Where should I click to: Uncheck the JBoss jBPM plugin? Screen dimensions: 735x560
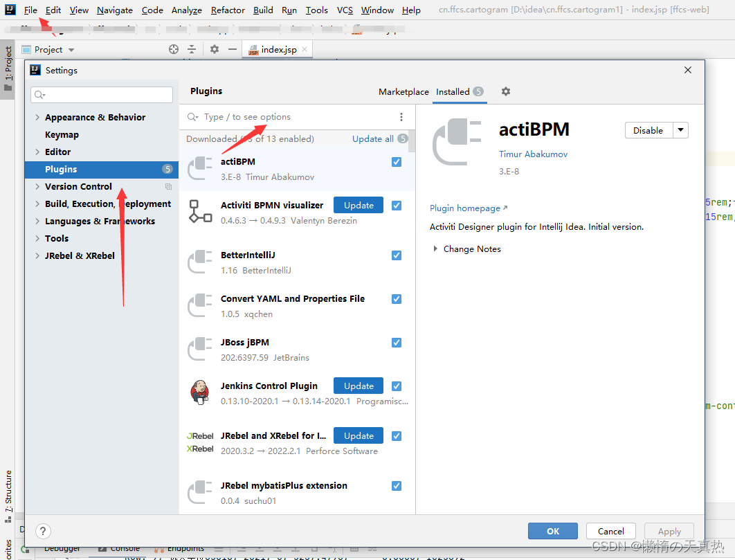coord(397,343)
